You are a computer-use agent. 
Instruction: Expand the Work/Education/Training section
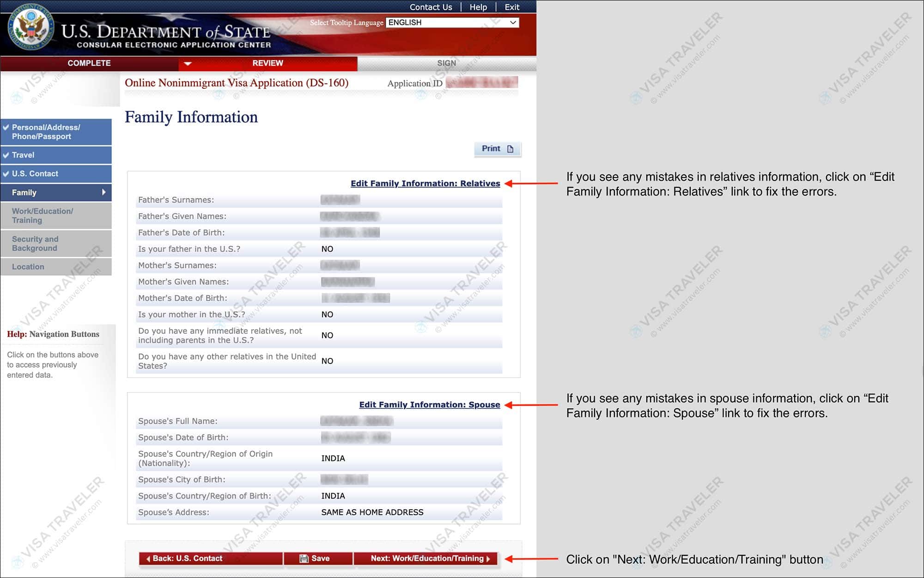click(x=56, y=216)
